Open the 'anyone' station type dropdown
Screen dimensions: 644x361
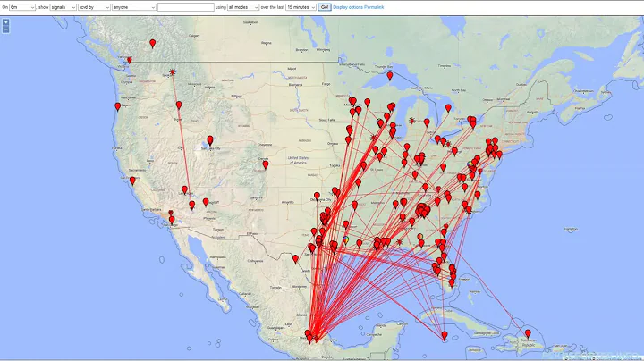click(134, 7)
